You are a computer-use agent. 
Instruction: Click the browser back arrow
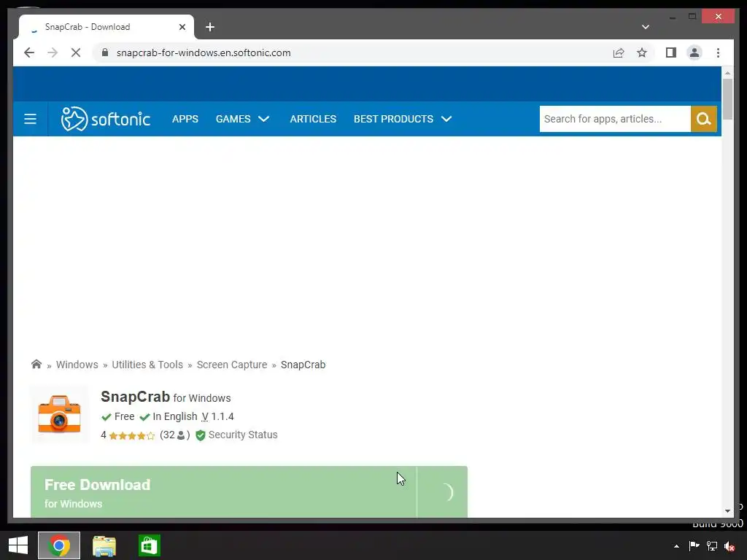pos(29,52)
